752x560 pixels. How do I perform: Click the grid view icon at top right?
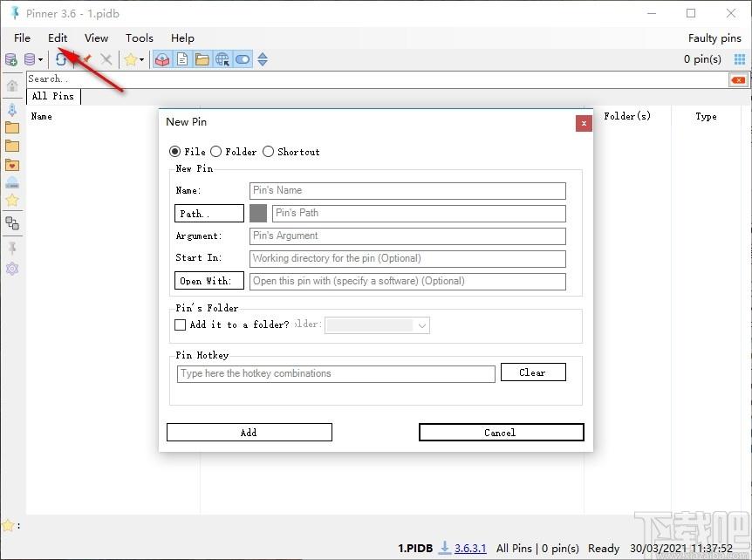click(740, 59)
